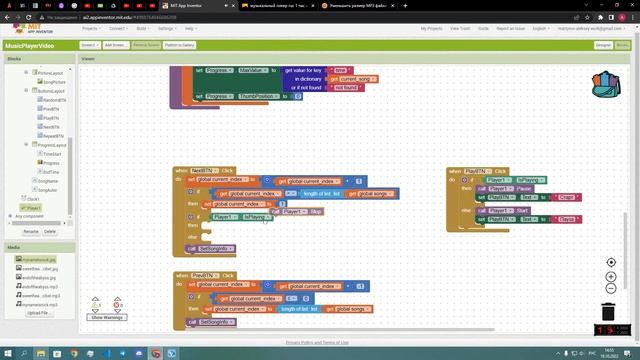Open File Explorer from taskbar
The image size is (640, 360).
click(41, 353)
